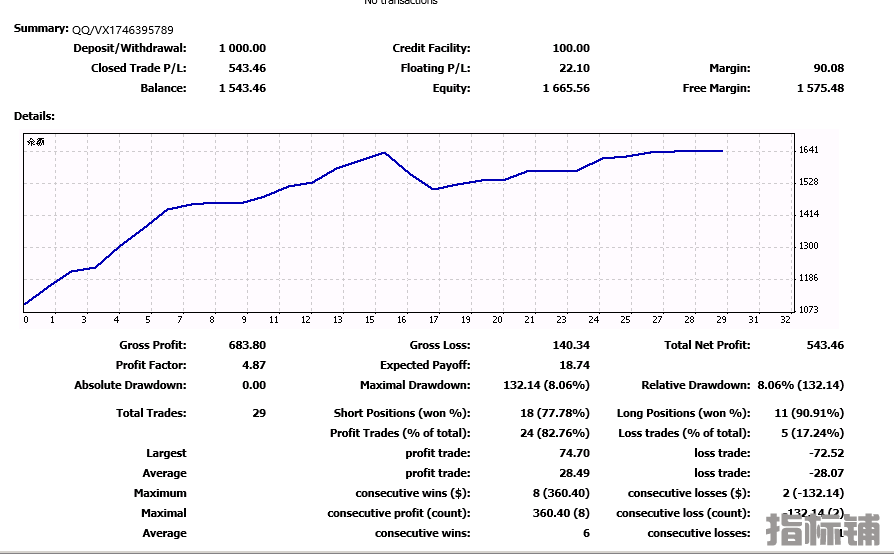This screenshot has width=894, height=554.
Task: Click the Total Trades value 29
Action: (x=259, y=413)
